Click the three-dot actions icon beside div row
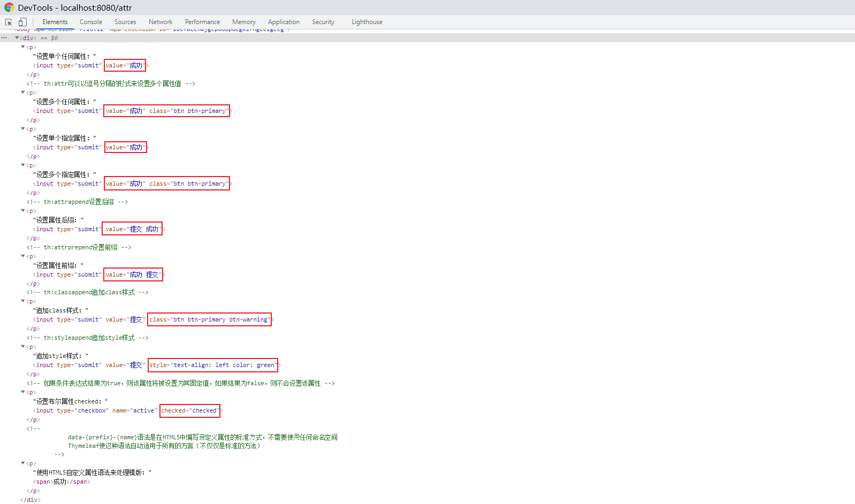Viewport: 855px width, 504px height. pos(4,38)
